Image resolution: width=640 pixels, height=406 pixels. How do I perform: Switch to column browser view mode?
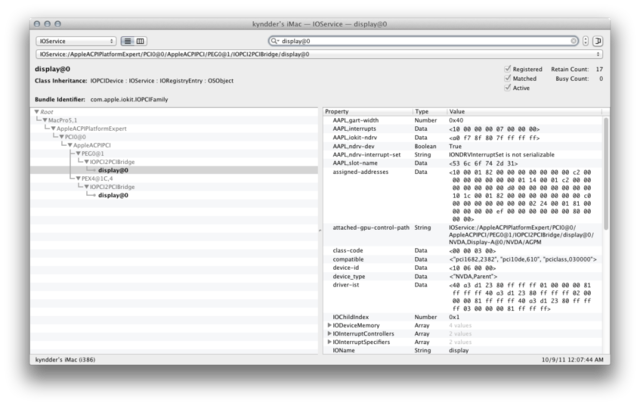tap(141, 41)
